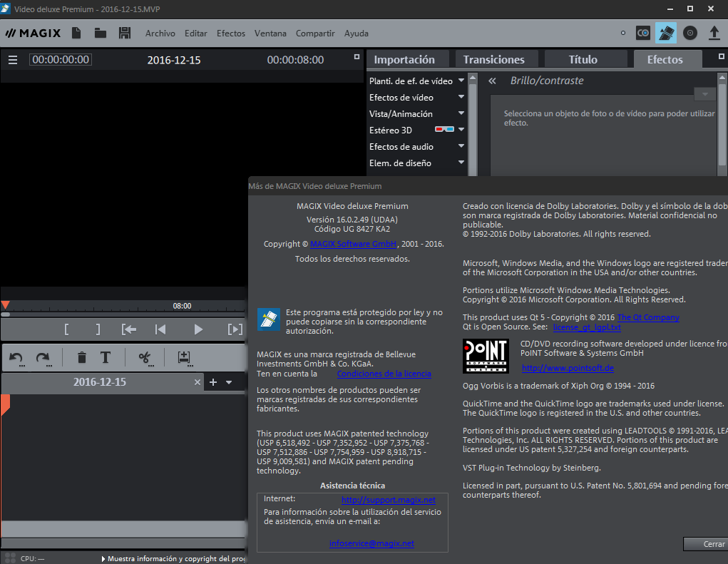Go back with the double chevron in effects
728x564 pixels.
(492, 81)
